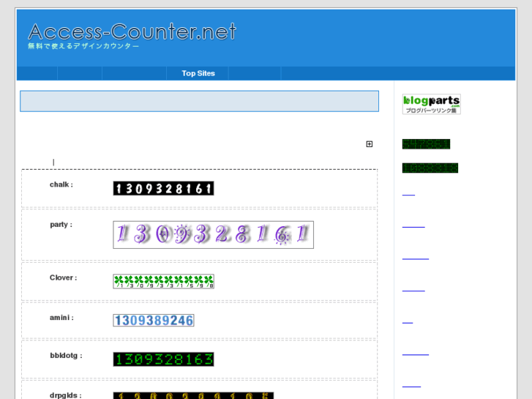Click the wider green dot-matrix sidebar counter
Image resolution: width=532 pixels, height=399 pixels.
[x=430, y=168]
